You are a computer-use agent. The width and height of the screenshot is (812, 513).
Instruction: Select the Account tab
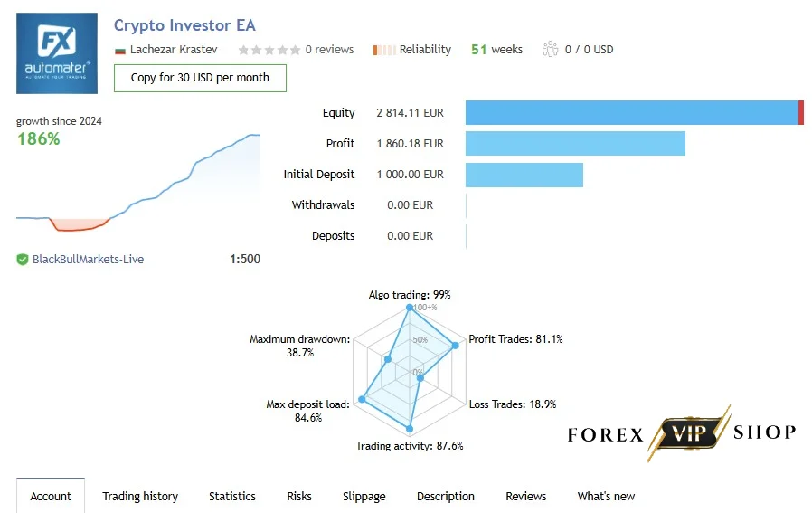(x=51, y=496)
